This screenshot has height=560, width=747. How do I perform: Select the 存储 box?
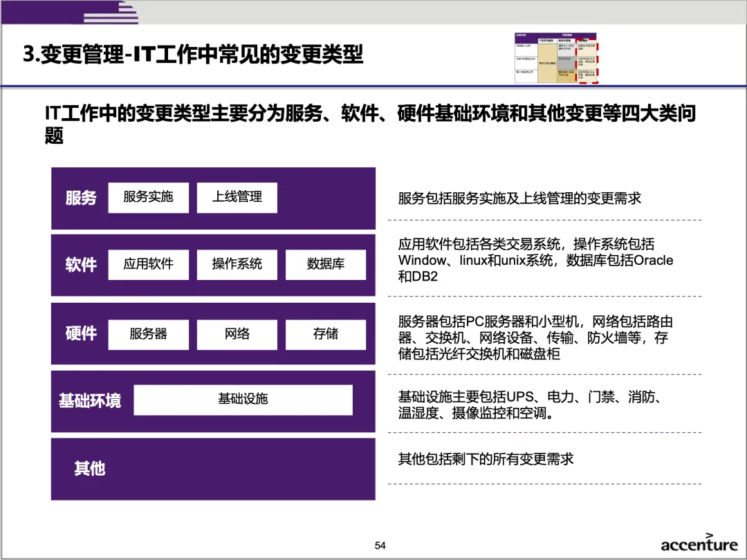326,335
